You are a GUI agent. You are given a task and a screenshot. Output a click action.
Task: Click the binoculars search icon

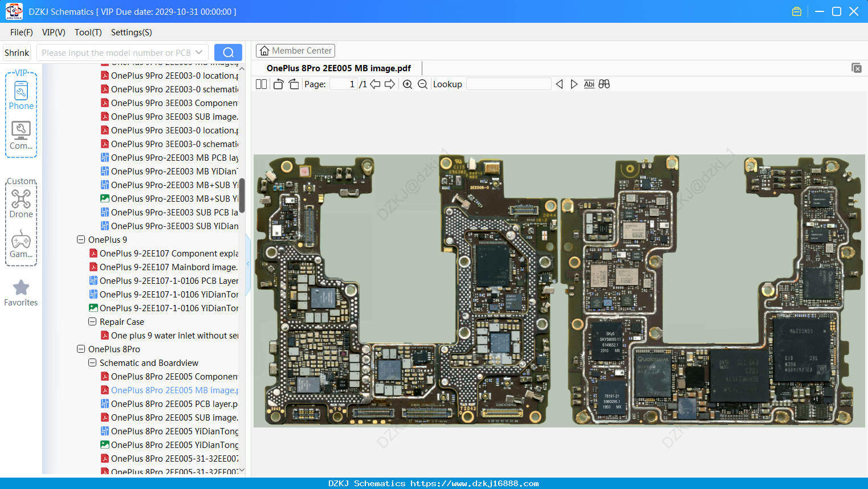(x=604, y=84)
